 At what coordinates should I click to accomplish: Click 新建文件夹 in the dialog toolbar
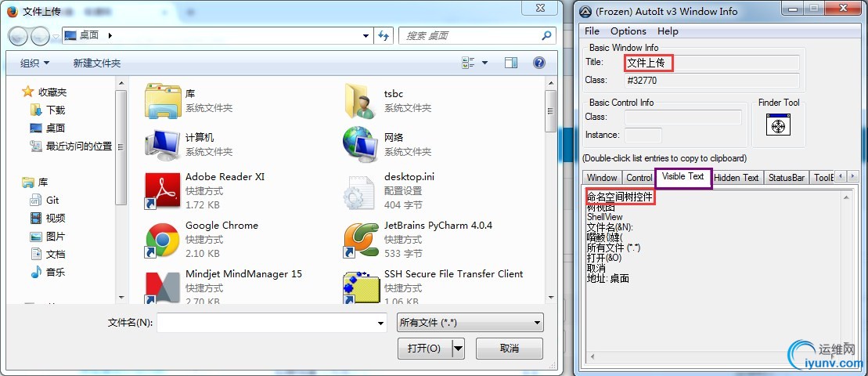coord(97,63)
